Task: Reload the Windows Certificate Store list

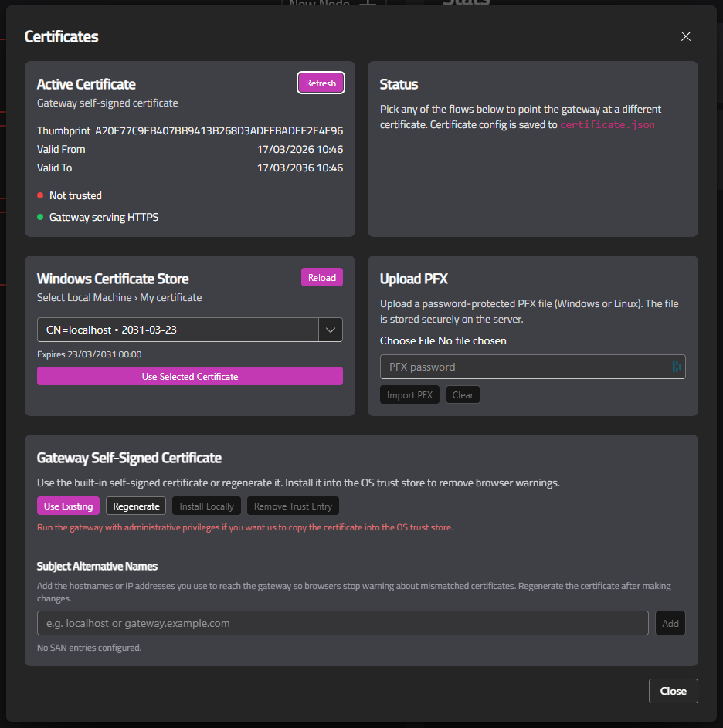Action: tap(321, 277)
